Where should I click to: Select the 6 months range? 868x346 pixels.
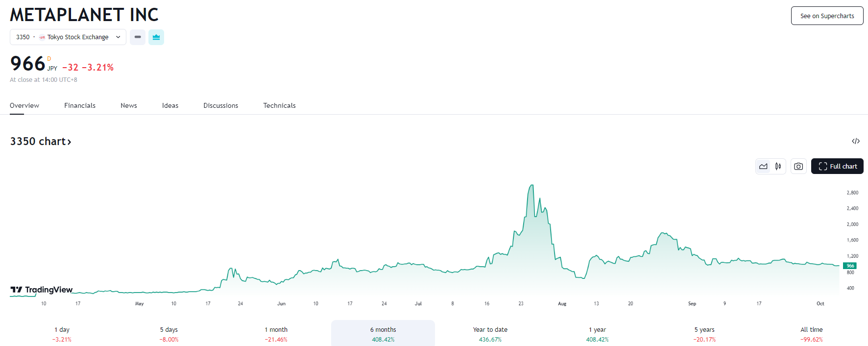point(383,334)
